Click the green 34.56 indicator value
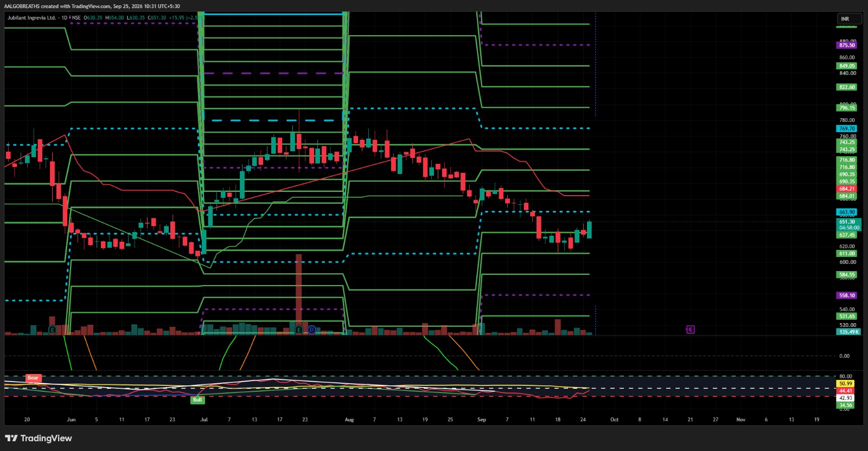Screen dimensions: 868x451 pos(845,405)
